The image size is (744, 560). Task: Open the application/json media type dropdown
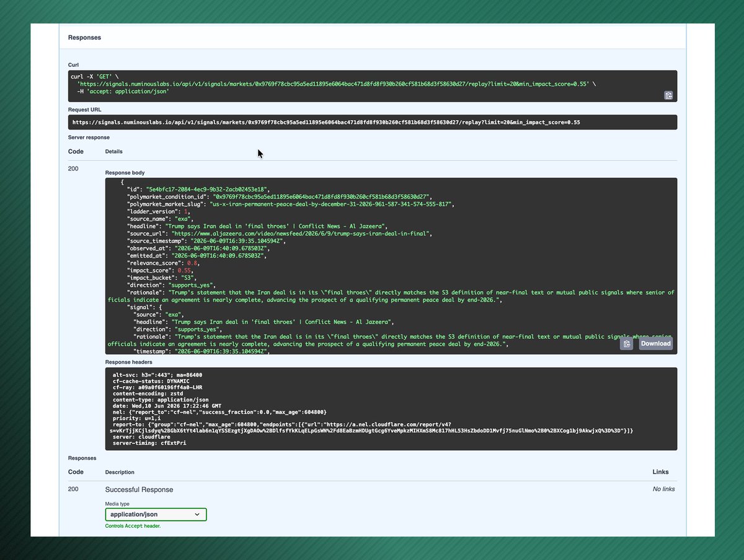(x=156, y=514)
